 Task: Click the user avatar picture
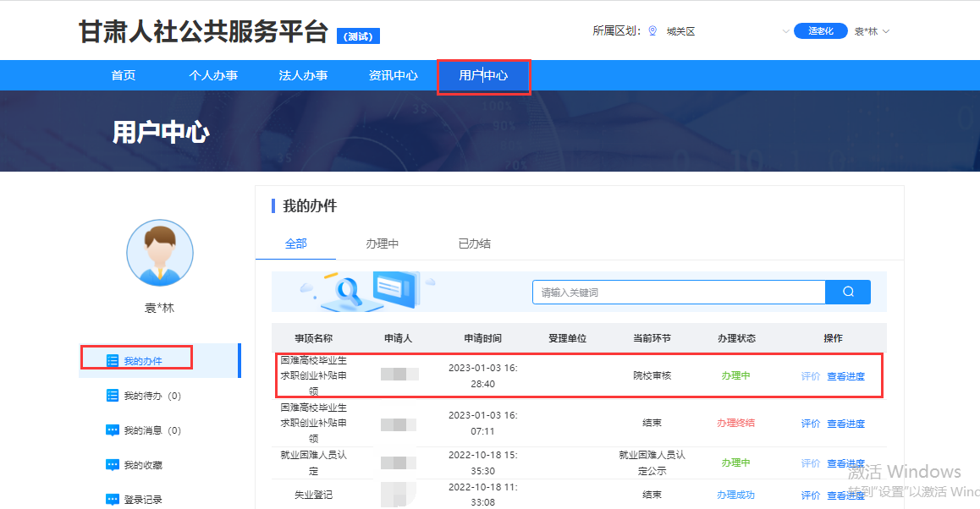click(160, 253)
